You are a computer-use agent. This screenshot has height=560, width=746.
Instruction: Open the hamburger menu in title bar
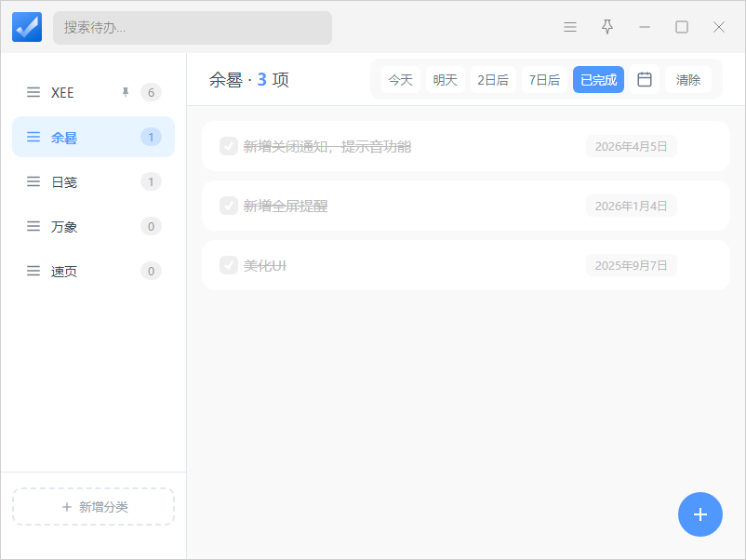pyautogui.click(x=570, y=27)
